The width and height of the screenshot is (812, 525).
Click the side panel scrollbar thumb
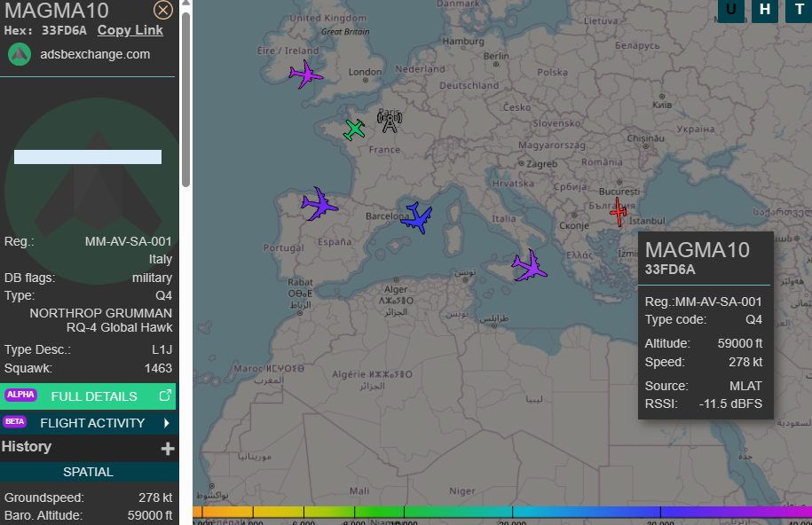(185, 98)
